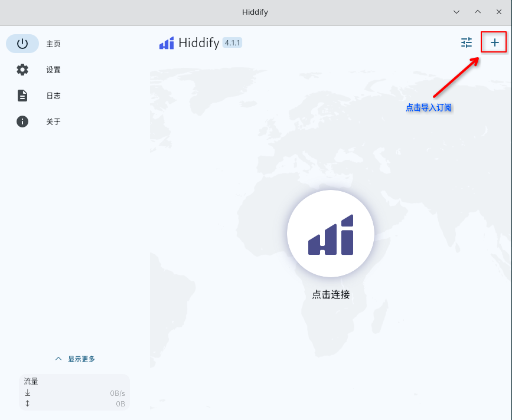Viewport: 512px width, 420px height.
Task: Click the plus icon to add profile
Action: 495,42
